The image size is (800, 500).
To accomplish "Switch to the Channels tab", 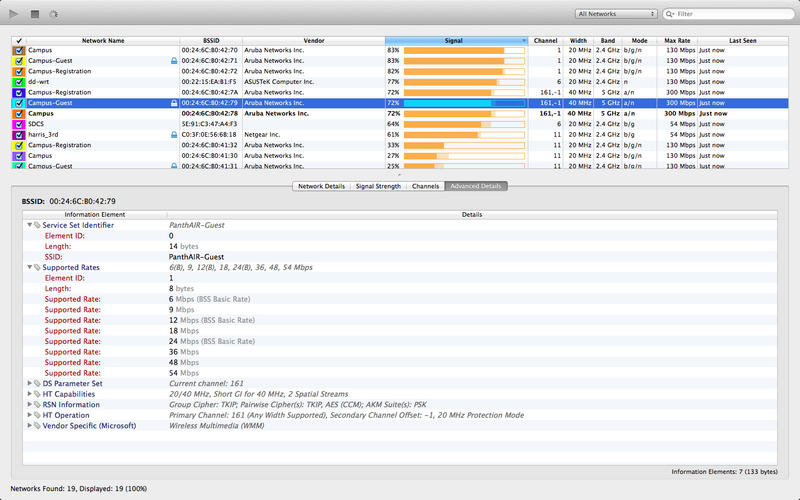I will (x=426, y=186).
